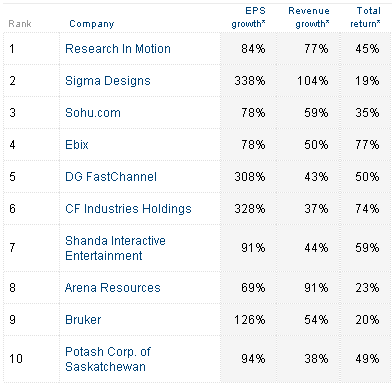Follow the DG FastChannel link
This screenshot has height=383, width=392.
111,177
